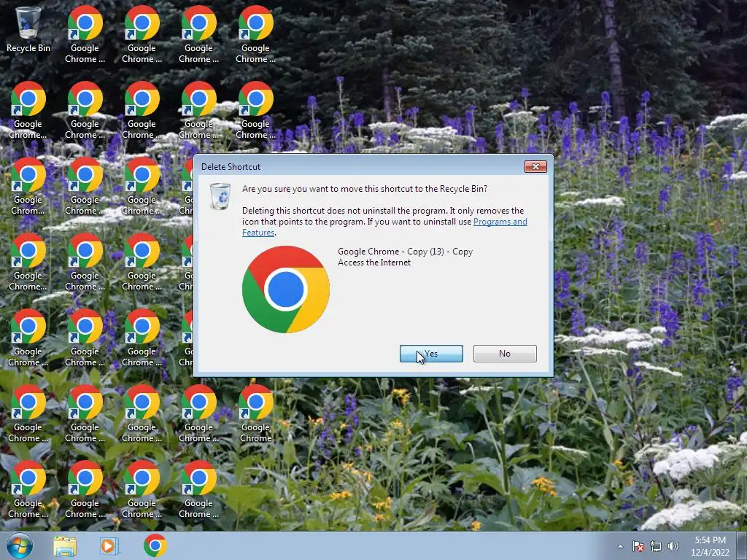The width and height of the screenshot is (747, 560).
Task: Show hidden system tray icons
Action: click(620, 546)
